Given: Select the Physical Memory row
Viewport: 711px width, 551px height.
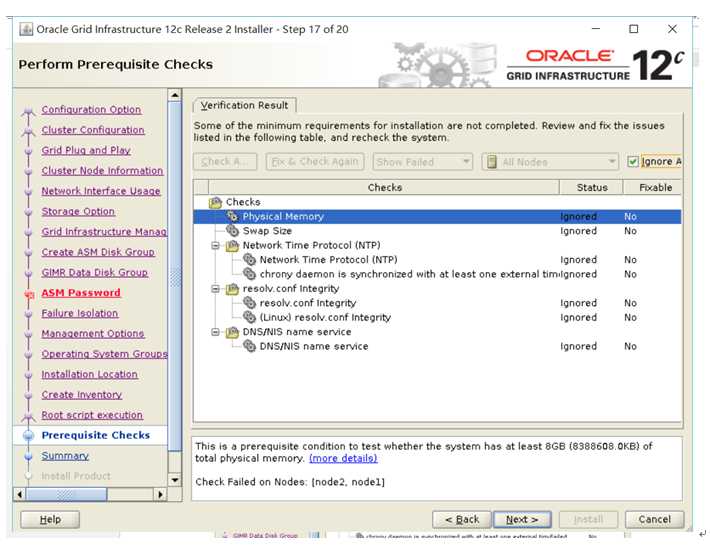Looking at the screenshot, I should [437, 217].
